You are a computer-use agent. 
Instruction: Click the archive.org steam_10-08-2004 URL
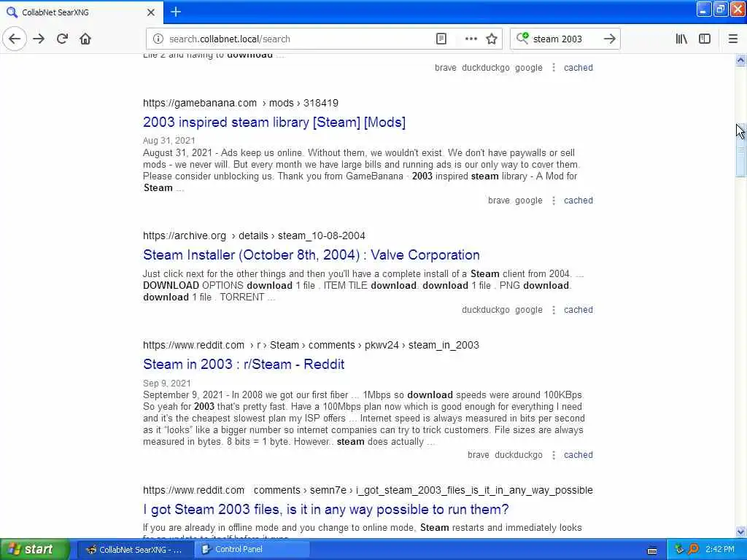click(254, 236)
